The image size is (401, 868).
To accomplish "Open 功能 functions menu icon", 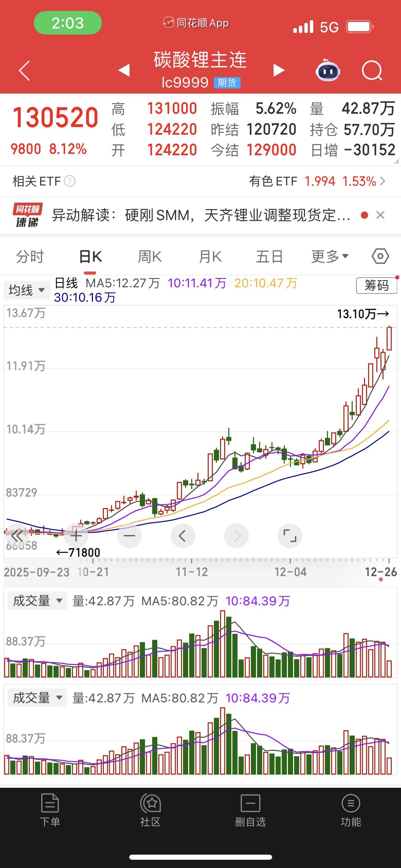I will [351, 810].
